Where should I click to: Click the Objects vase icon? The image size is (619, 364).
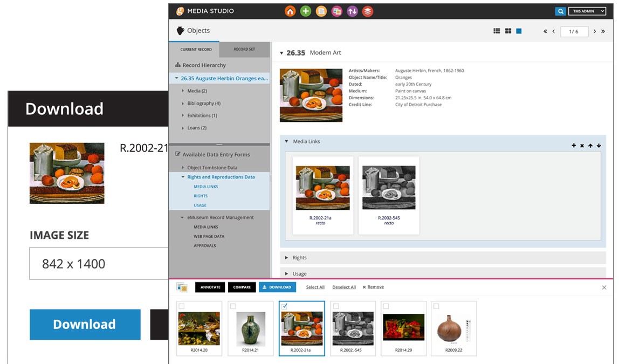click(x=181, y=30)
